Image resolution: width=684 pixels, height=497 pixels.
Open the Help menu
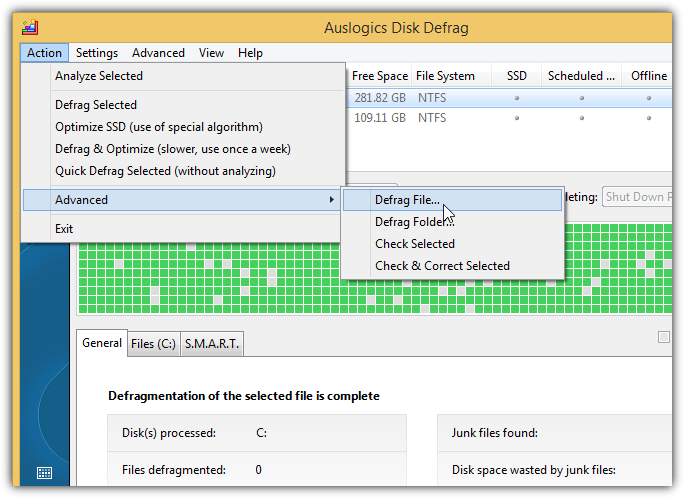pyautogui.click(x=250, y=53)
